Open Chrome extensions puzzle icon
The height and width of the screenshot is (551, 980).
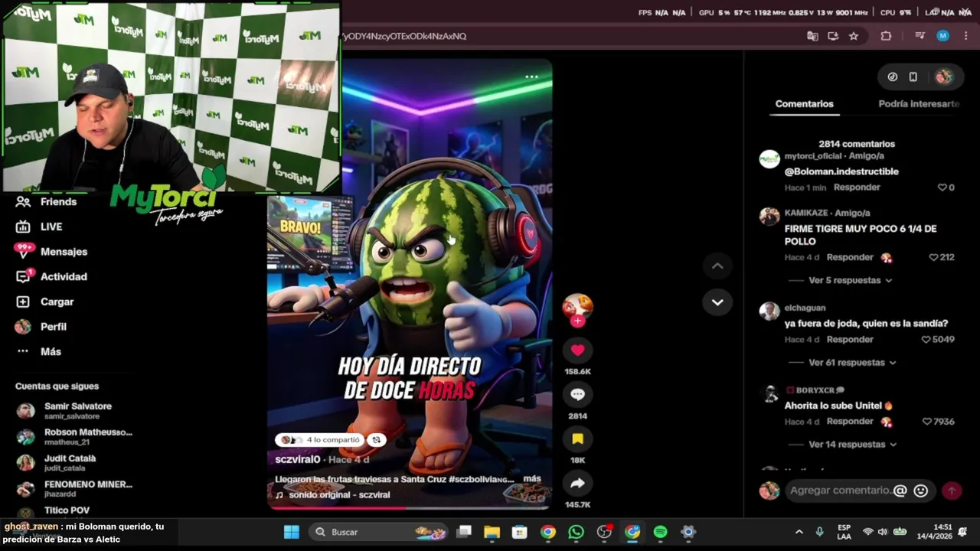(886, 36)
